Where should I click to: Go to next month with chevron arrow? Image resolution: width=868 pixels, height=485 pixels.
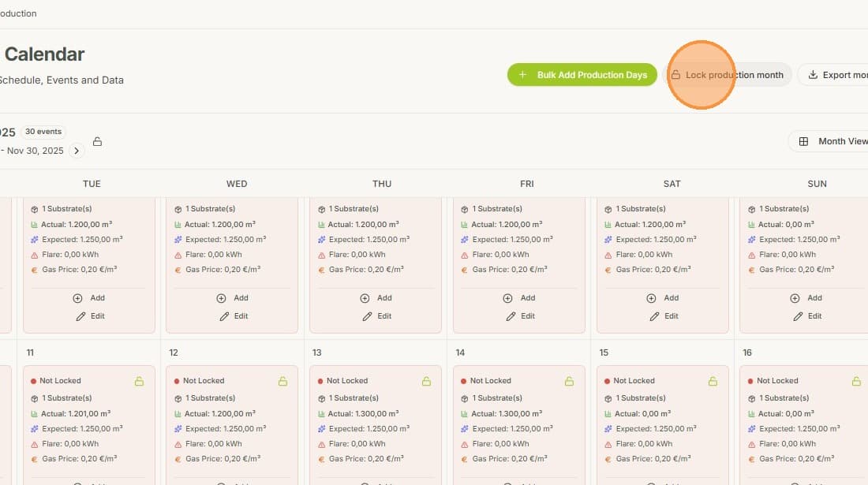pos(77,151)
